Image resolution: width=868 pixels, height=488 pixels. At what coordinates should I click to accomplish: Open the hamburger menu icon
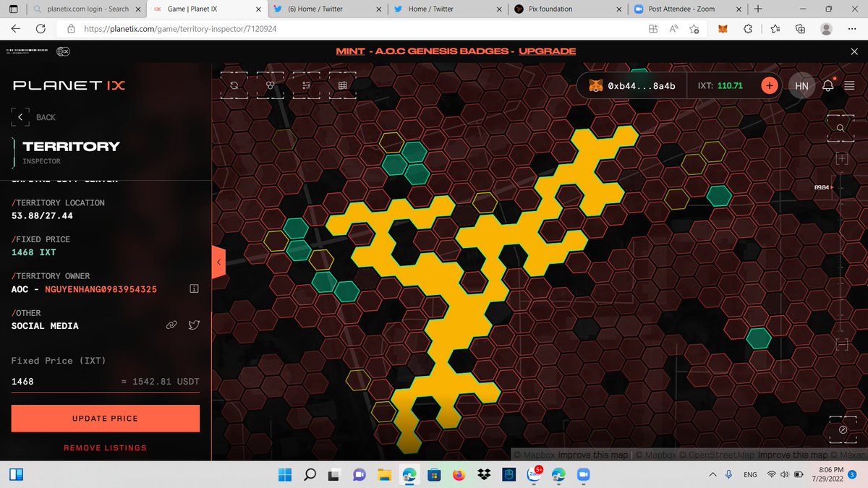point(848,85)
